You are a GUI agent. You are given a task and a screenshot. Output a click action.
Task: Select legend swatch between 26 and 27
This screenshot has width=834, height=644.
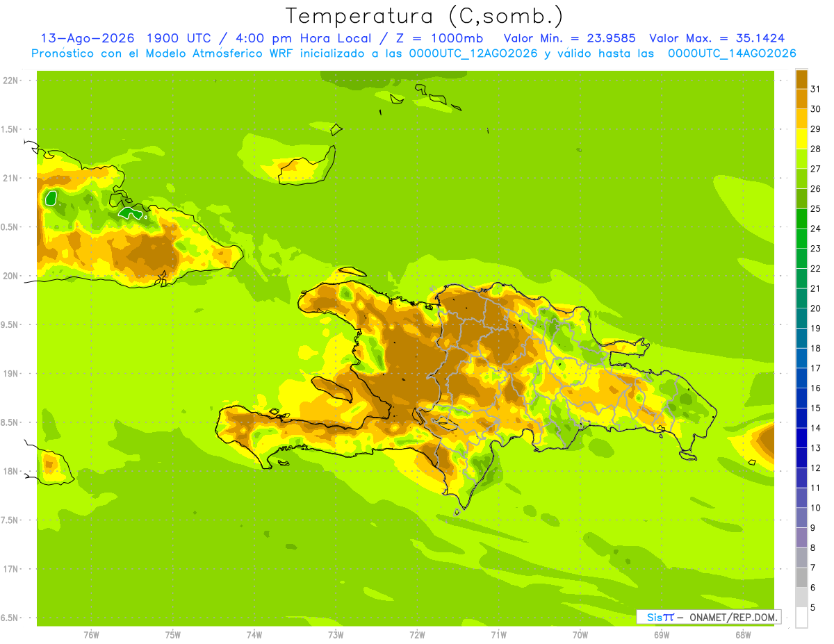801,179
